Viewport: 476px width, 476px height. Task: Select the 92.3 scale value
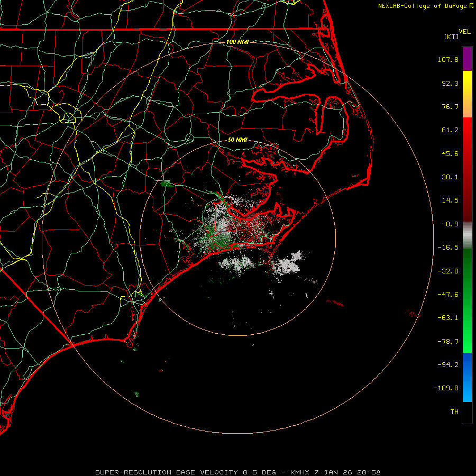click(x=450, y=83)
